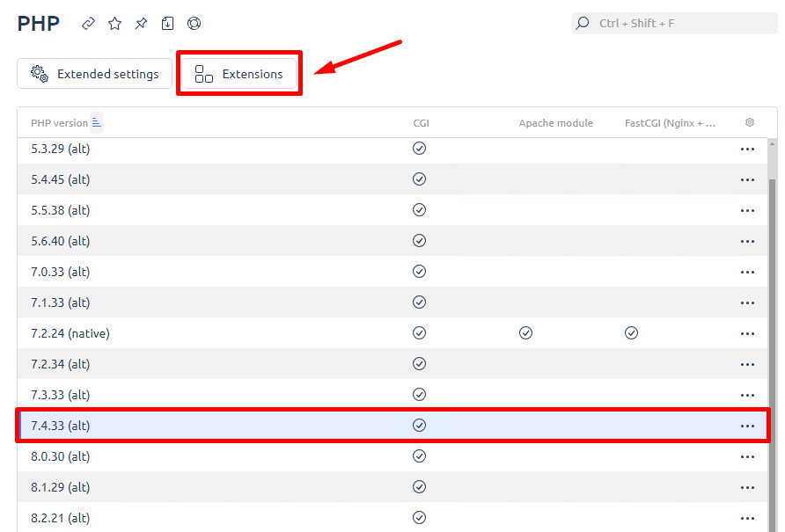Select the 7.2.34 (alt) version row
Image resolution: width=785 pixels, height=532 pixels.
tap(392, 364)
